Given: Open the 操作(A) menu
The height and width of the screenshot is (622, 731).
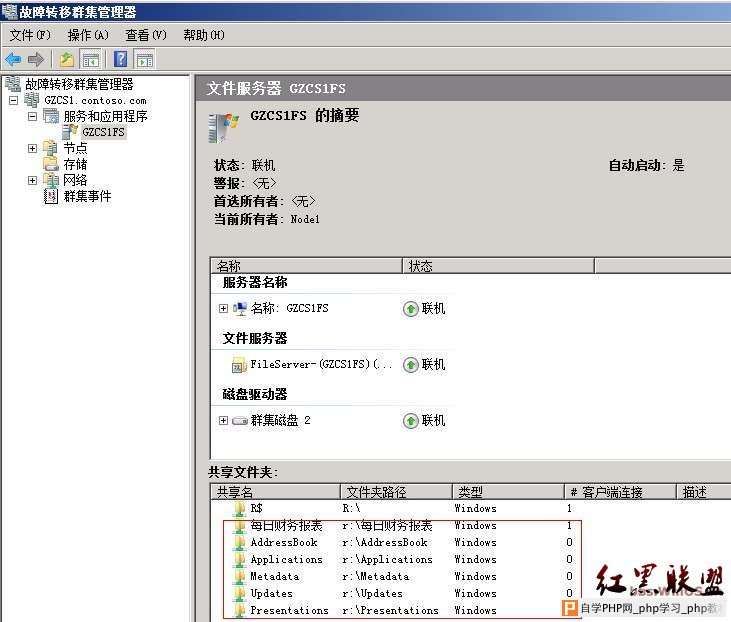Looking at the screenshot, I should tap(88, 35).
